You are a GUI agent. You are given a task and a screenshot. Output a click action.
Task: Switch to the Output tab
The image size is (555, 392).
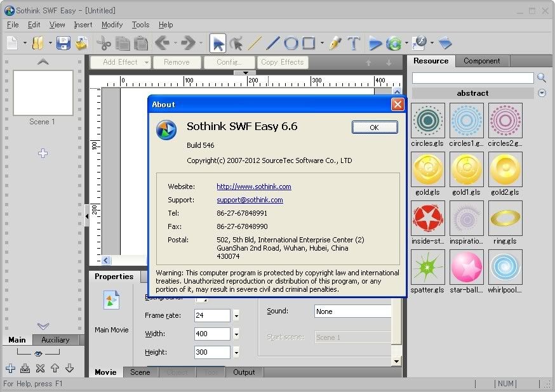[x=244, y=372]
